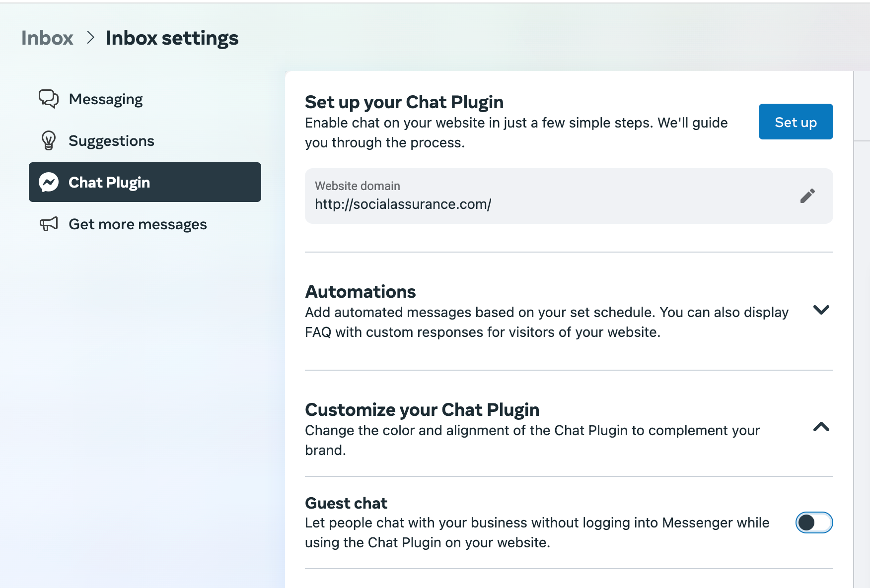Click the breadcrumb arrow after Inbox
The height and width of the screenshot is (588, 870).
90,38
